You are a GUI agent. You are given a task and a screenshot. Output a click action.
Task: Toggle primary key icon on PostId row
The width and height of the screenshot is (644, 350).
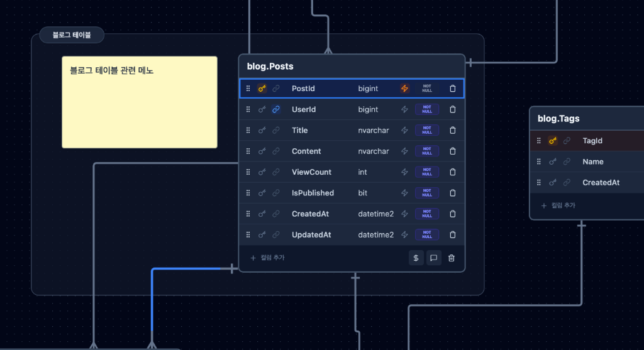(262, 89)
